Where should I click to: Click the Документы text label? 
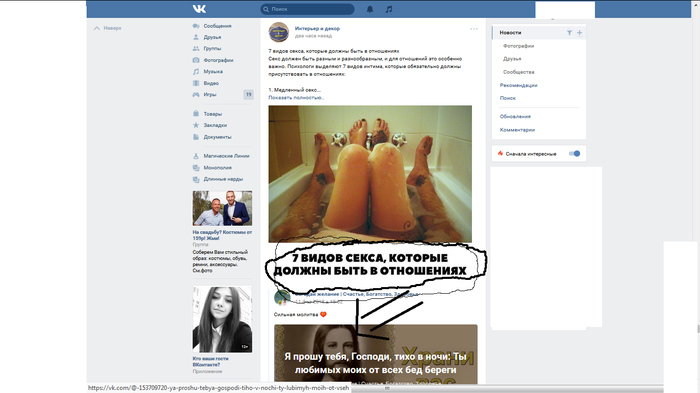tap(217, 137)
